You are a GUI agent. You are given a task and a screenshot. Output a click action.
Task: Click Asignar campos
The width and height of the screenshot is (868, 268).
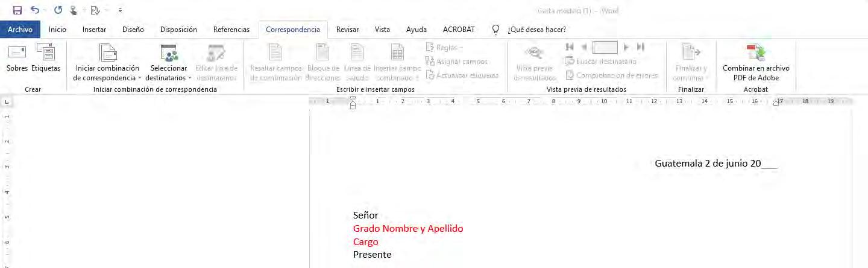(x=456, y=62)
